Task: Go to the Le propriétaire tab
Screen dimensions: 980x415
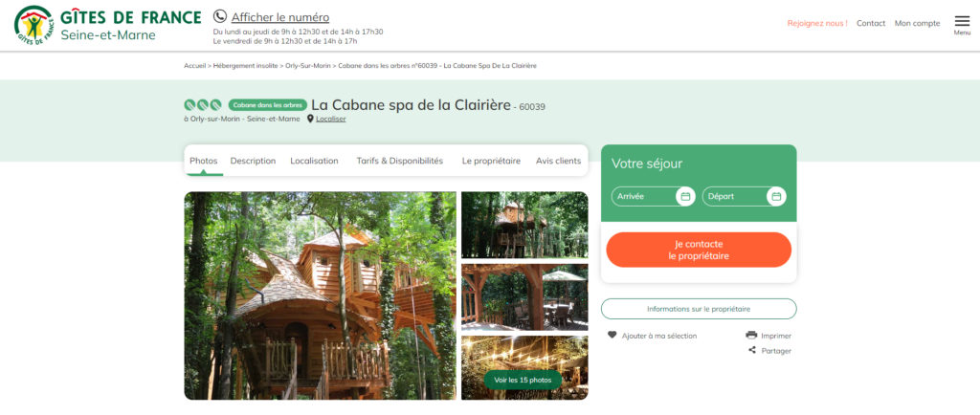Action: pyautogui.click(x=491, y=161)
